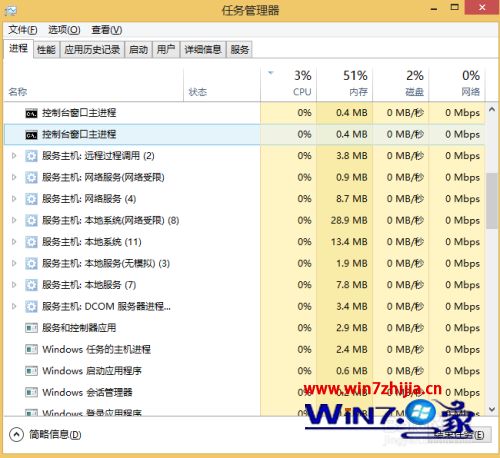Select the Windows 会话管理器 process name
500x458 pixels.
pyautogui.click(x=87, y=393)
